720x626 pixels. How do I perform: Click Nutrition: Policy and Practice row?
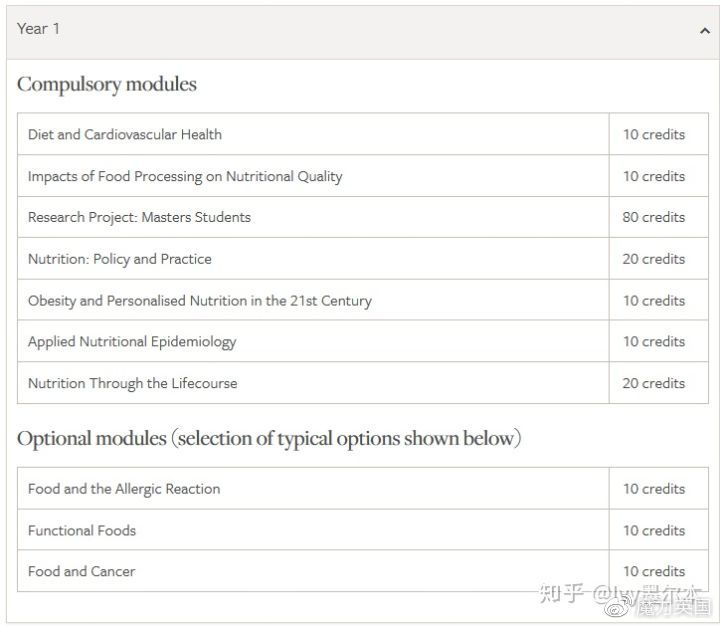coord(120,259)
